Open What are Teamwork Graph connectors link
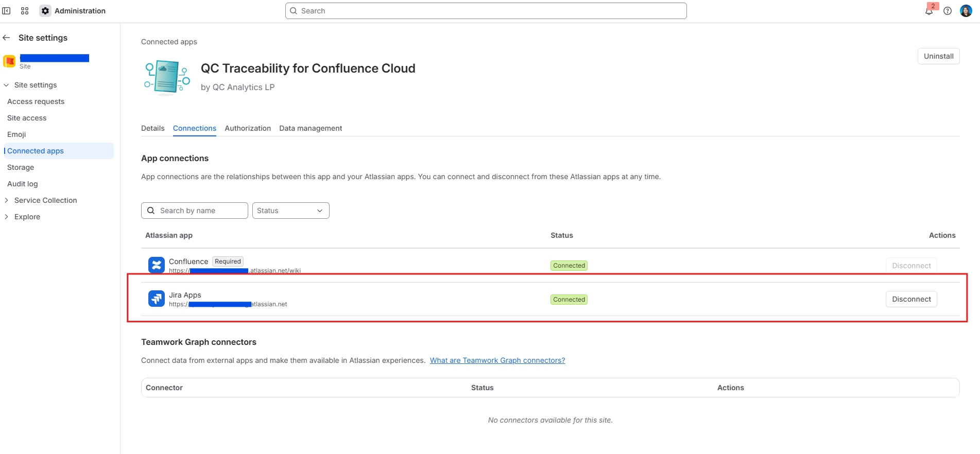This screenshot has width=980, height=454. 497,360
